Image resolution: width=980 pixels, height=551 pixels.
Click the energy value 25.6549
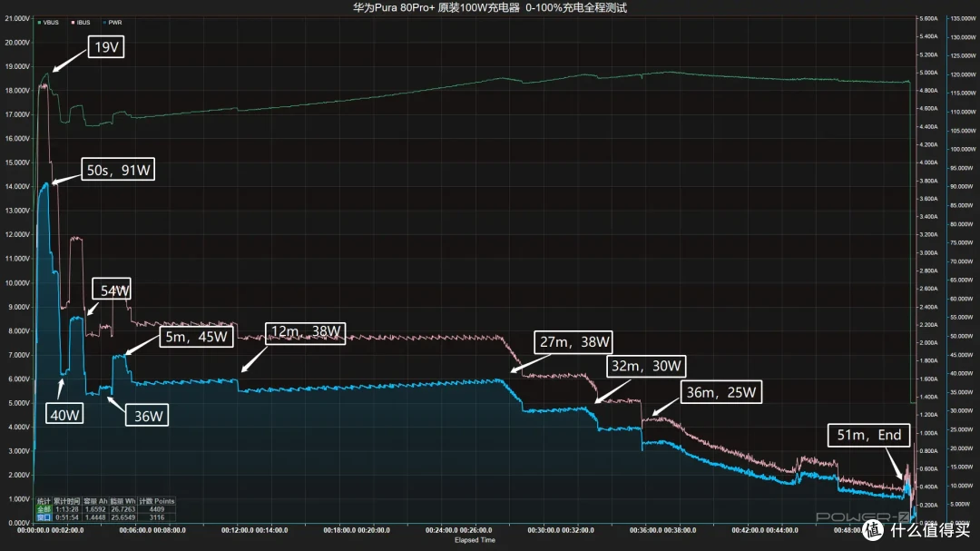[x=123, y=517]
